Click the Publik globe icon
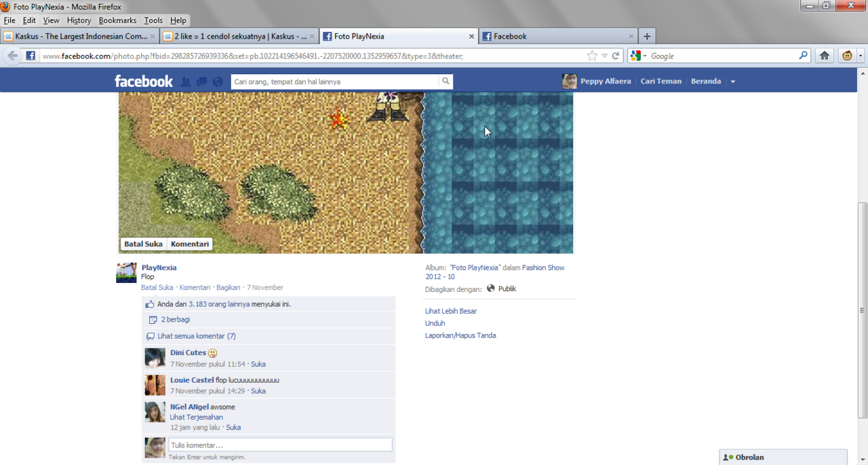The width and height of the screenshot is (868, 465). [491, 289]
